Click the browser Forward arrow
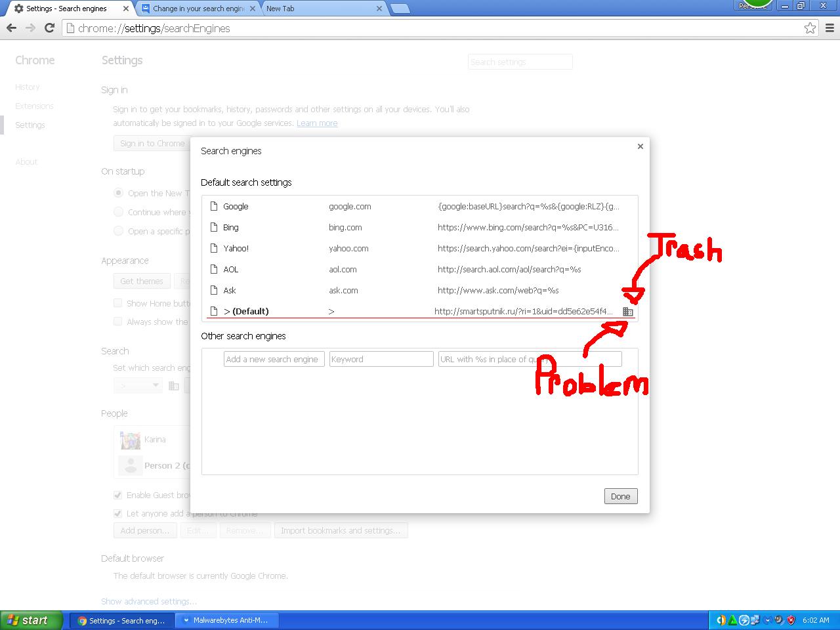 point(30,28)
